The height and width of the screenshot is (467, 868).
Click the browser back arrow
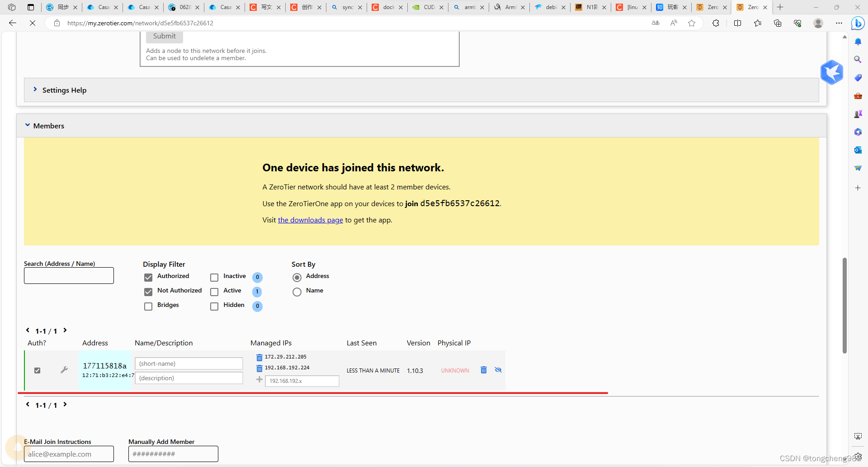point(13,23)
